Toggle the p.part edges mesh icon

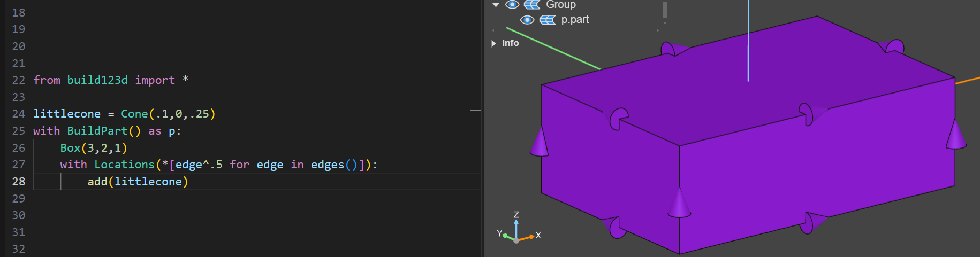pyautogui.click(x=547, y=20)
